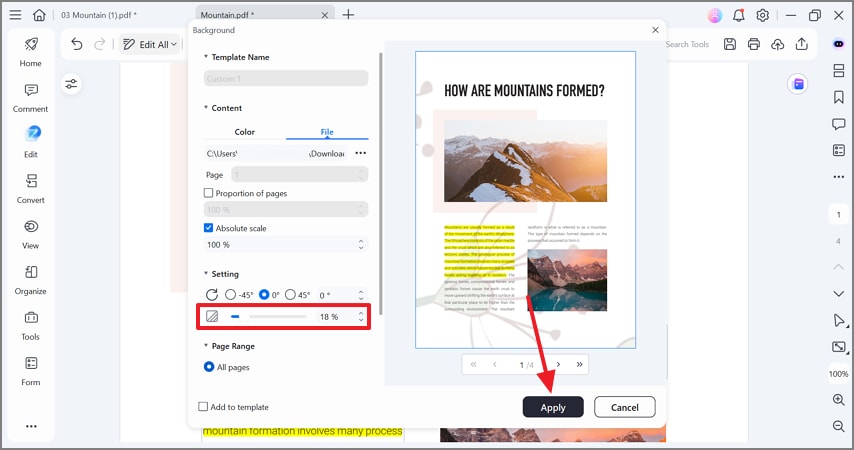This screenshot has width=854, height=450.
Task: Open the Edit All dropdown
Action: pos(151,44)
